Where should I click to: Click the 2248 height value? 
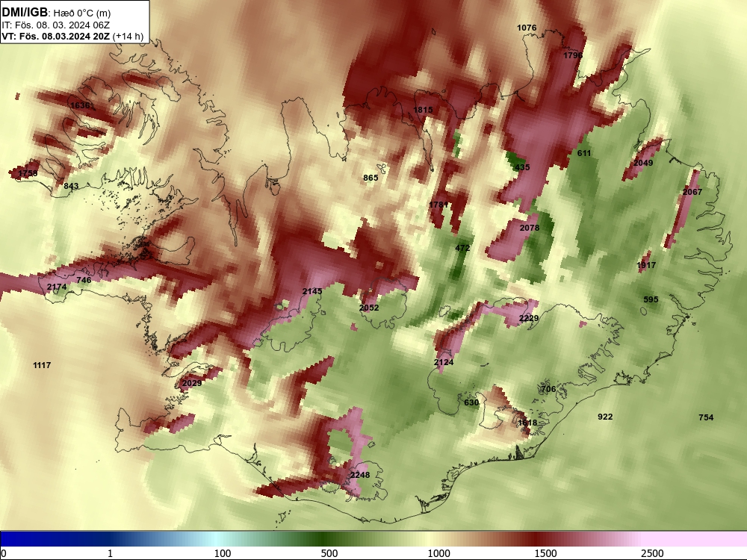coord(360,475)
